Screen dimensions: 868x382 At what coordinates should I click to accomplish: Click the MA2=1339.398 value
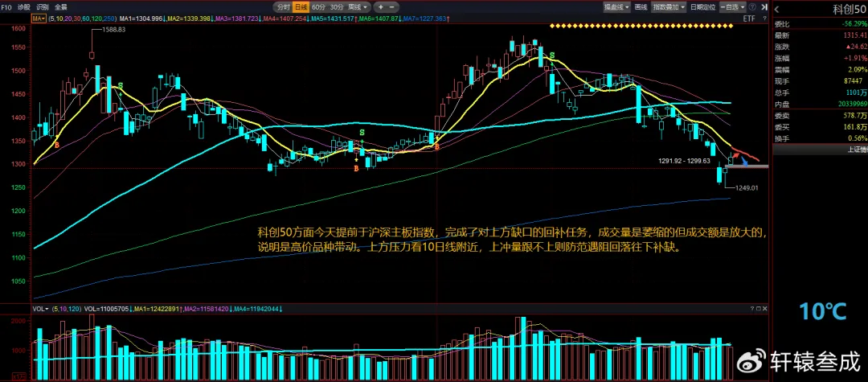click(x=190, y=18)
